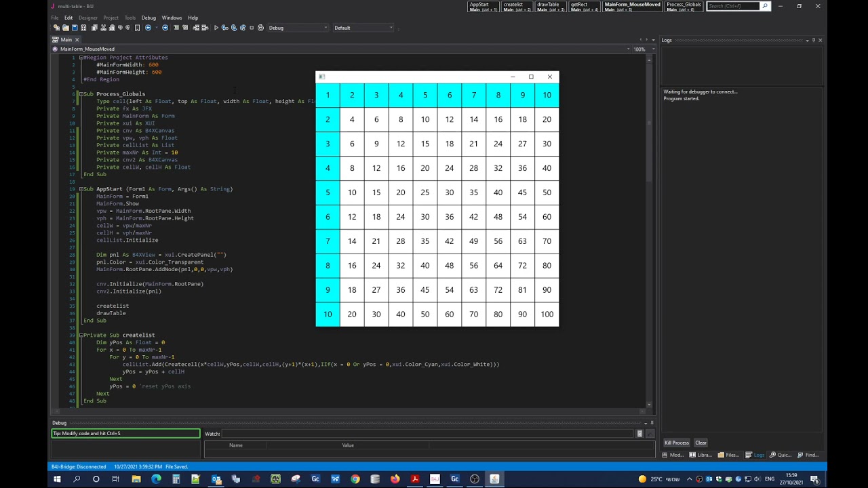This screenshot has width=868, height=488.
Task: Switch to the Find tab
Action: click(x=808, y=455)
